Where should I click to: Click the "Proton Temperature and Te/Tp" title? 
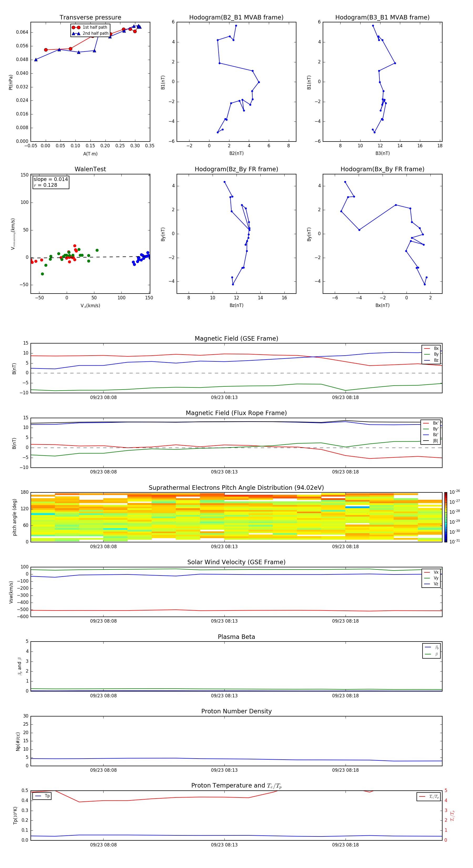coord(236,786)
